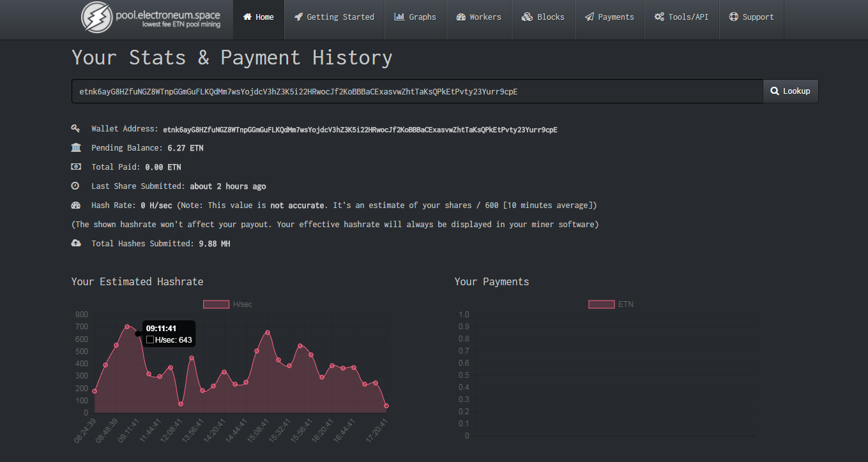Click the cloud upload icon beside Total Hashes
868x462 pixels.
click(x=76, y=243)
